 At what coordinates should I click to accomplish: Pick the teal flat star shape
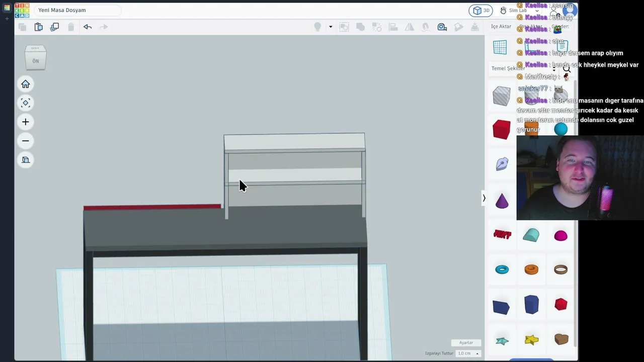coord(502,341)
